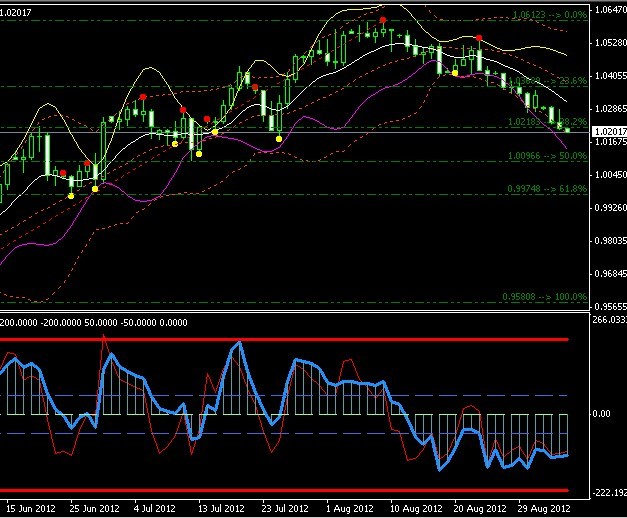Click the 0.96845 price axis label

[x=611, y=274]
